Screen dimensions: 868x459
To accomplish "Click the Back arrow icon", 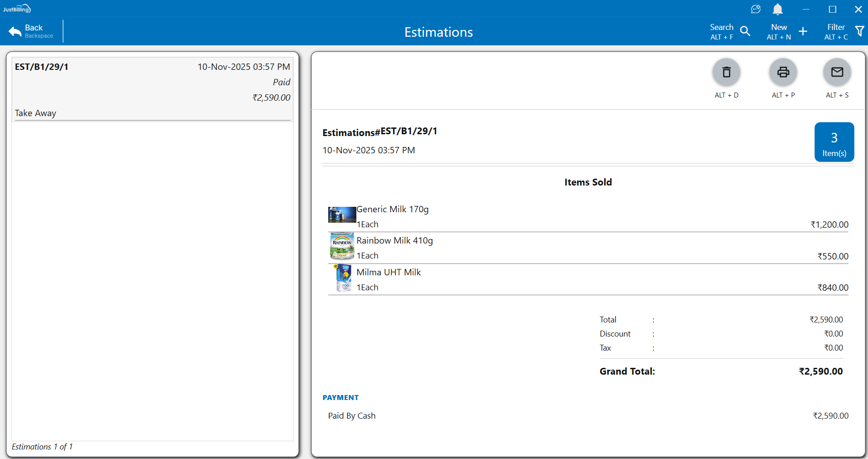I will (x=15, y=31).
